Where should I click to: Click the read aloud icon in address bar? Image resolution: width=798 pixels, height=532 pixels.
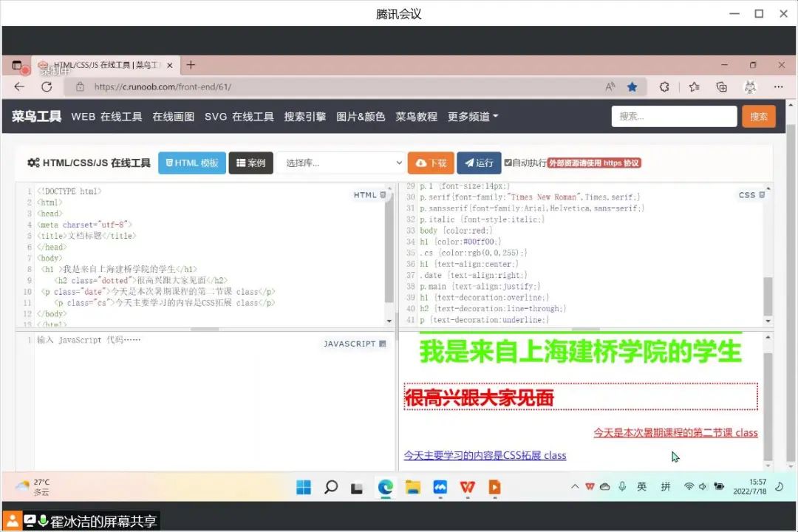click(610, 87)
